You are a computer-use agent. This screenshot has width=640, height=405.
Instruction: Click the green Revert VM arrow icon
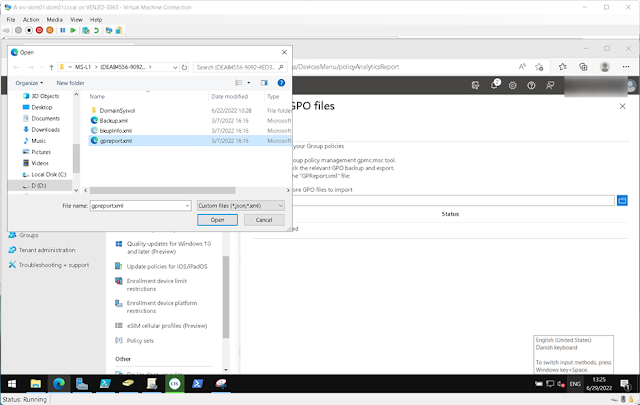96,30
